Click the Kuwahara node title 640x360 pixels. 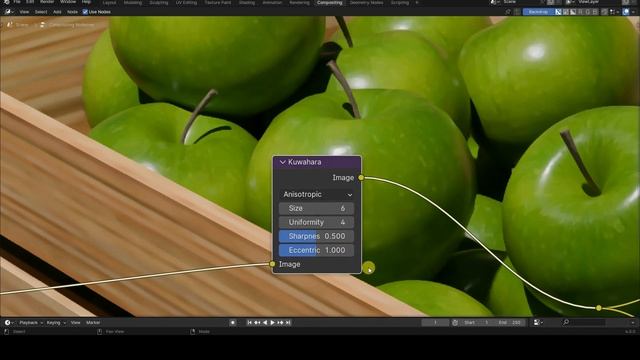304,162
